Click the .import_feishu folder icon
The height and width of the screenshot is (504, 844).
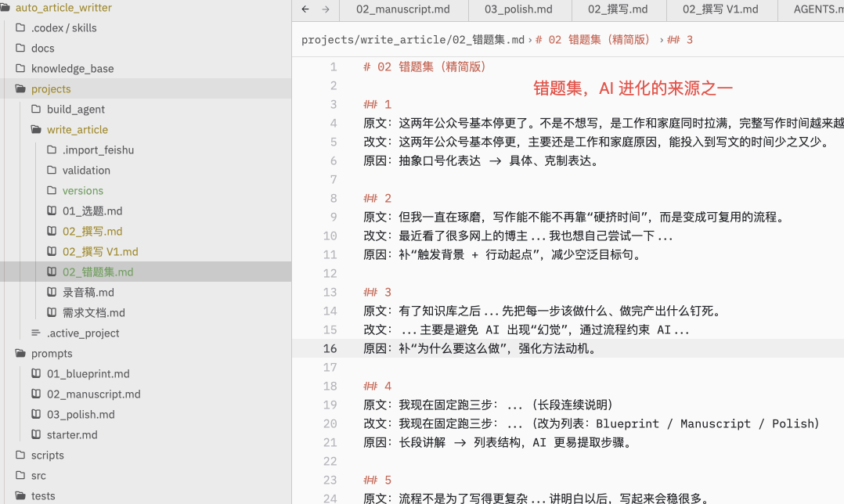(52, 149)
